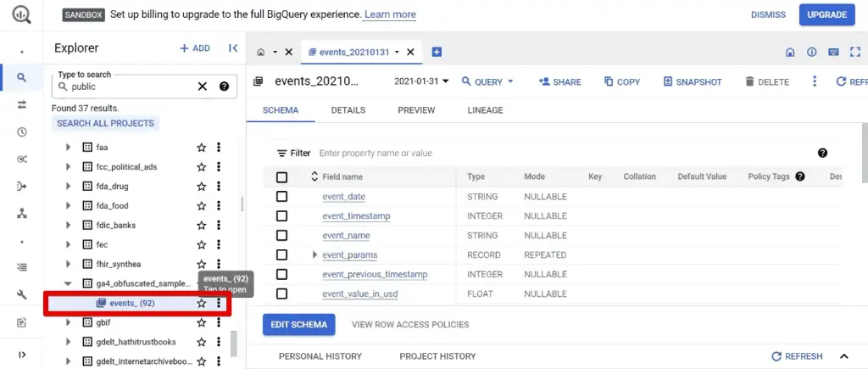Switch to the PREVIEW tab
Viewport: 868px width, 369px height.
coord(416,110)
